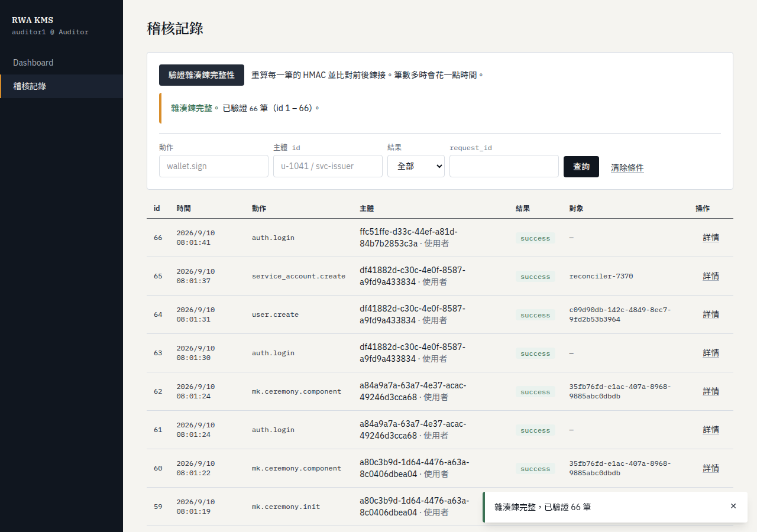Click mk.ceremony.component in row 62
The width and height of the screenshot is (757, 532).
(296, 391)
